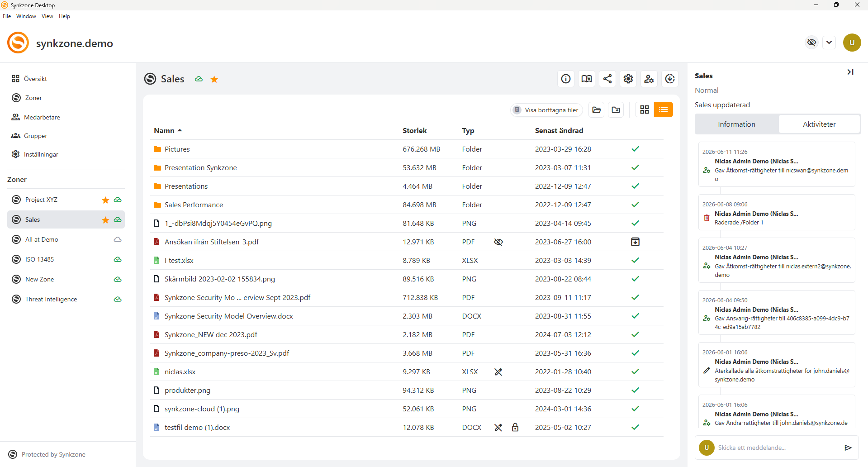This screenshot has width=868, height=467.
Task: Click the send message arrow icon
Action: (848, 448)
